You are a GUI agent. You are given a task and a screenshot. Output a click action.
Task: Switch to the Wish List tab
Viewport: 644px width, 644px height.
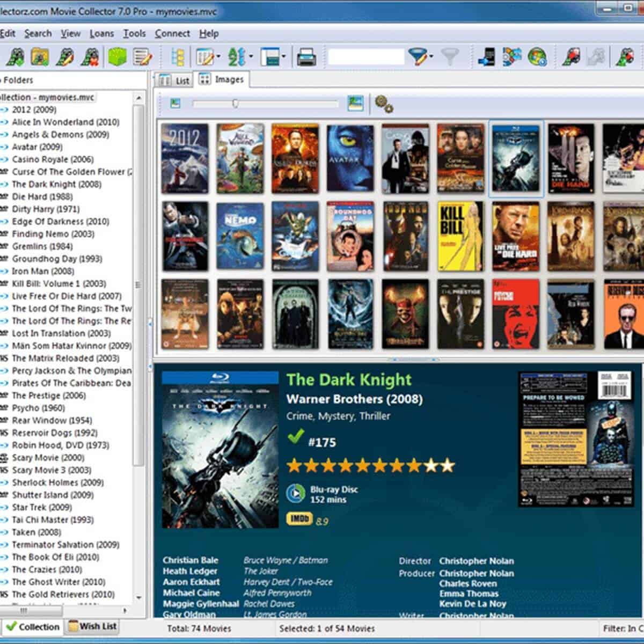[x=92, y=626]
